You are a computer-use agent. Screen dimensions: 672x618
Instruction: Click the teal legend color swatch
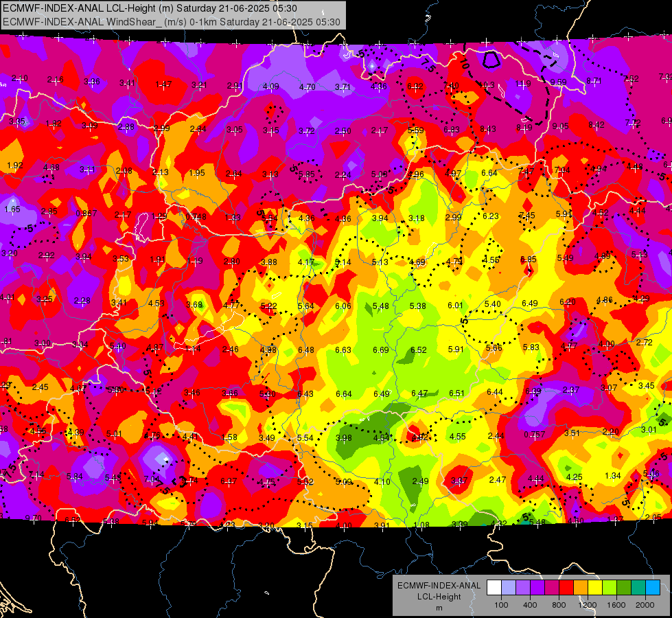638,588
